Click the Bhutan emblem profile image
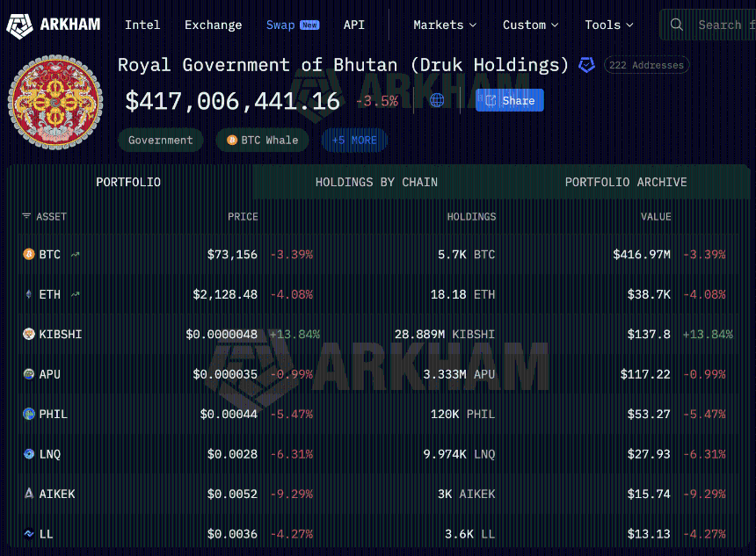This screenshot has height=556, width=756. pos(55,102)
